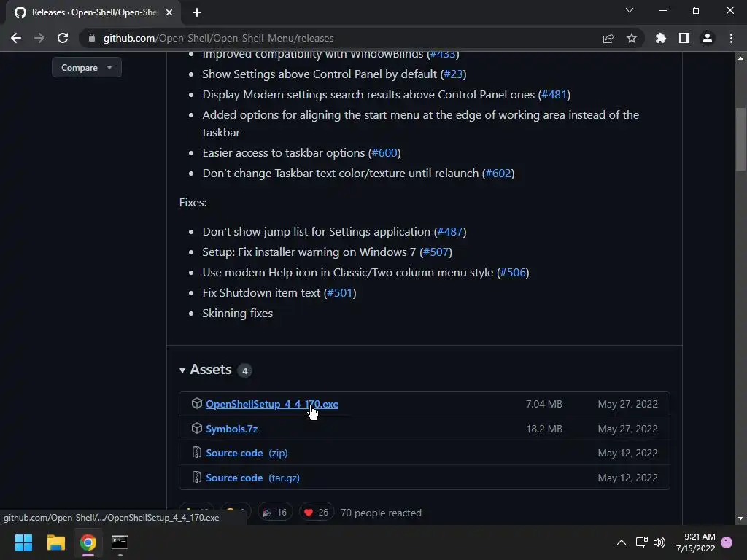Open the Compare dropdown
The width and height of the screenshot is (747, 560).
87,68
